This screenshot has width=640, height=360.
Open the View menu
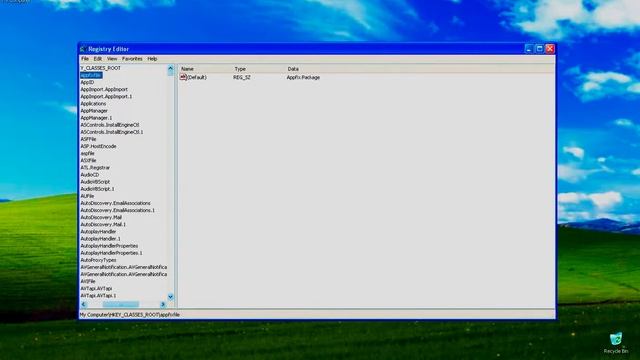pos(112,59)
